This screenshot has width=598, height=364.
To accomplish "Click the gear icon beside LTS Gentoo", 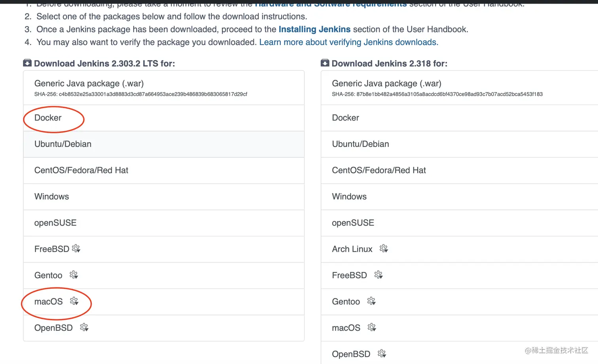I will tap(74, 275).
